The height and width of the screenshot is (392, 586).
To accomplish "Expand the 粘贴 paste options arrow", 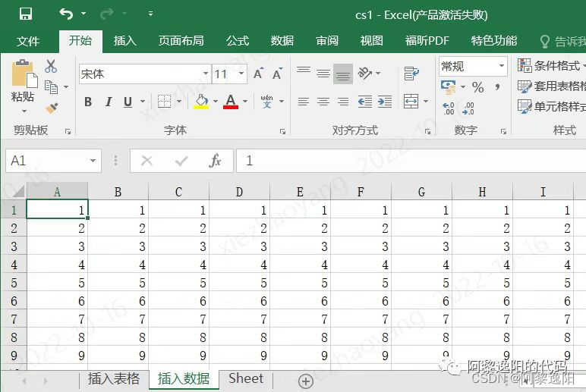I will pos(24,111).
